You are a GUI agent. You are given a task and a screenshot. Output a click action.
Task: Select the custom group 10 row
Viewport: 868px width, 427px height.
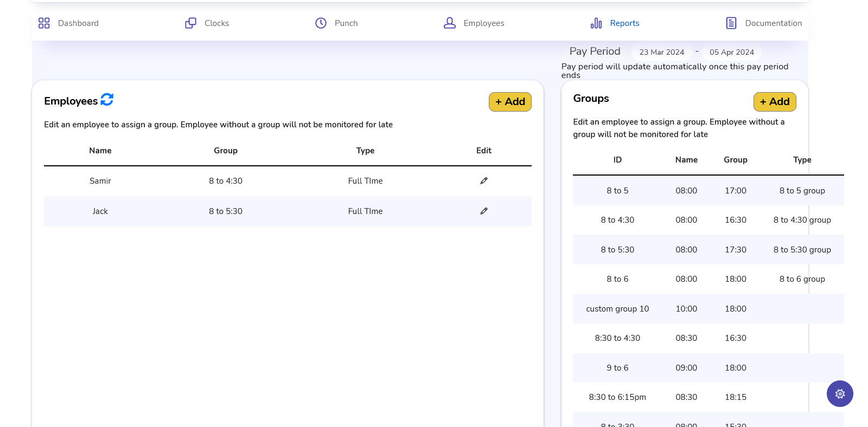[617, 309]
